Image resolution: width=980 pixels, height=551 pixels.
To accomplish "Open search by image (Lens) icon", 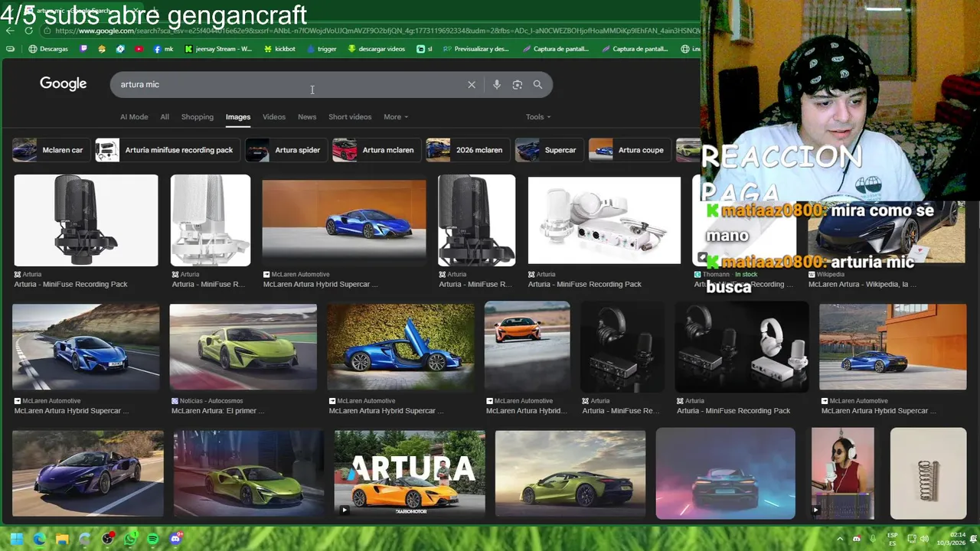I will tap(518, 85).
